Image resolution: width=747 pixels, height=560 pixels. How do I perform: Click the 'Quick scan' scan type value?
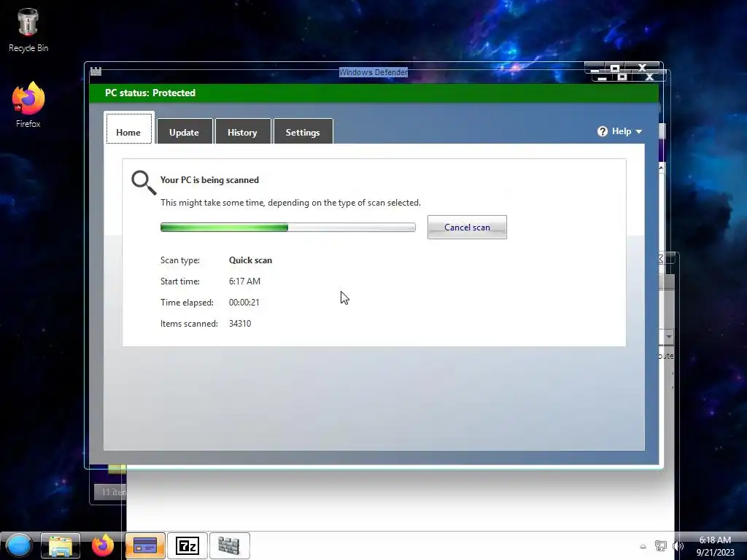pyautogui.click(x=251, y=260)
